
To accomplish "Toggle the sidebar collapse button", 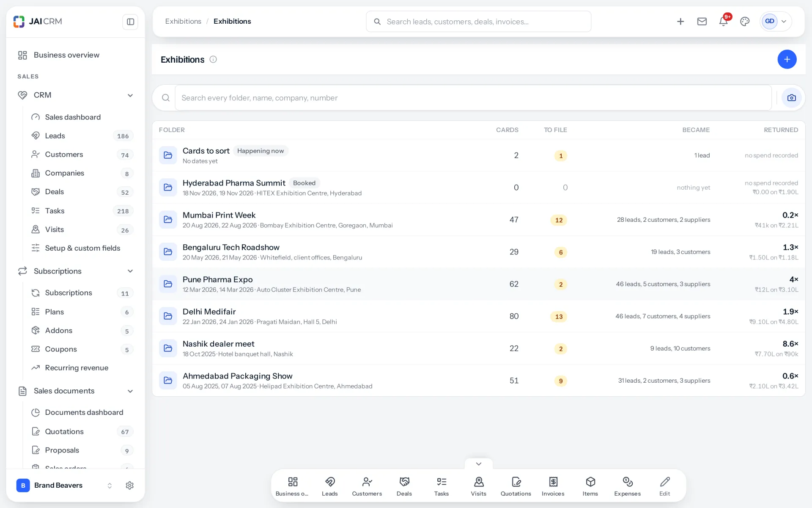I will (x=130, y=22).
